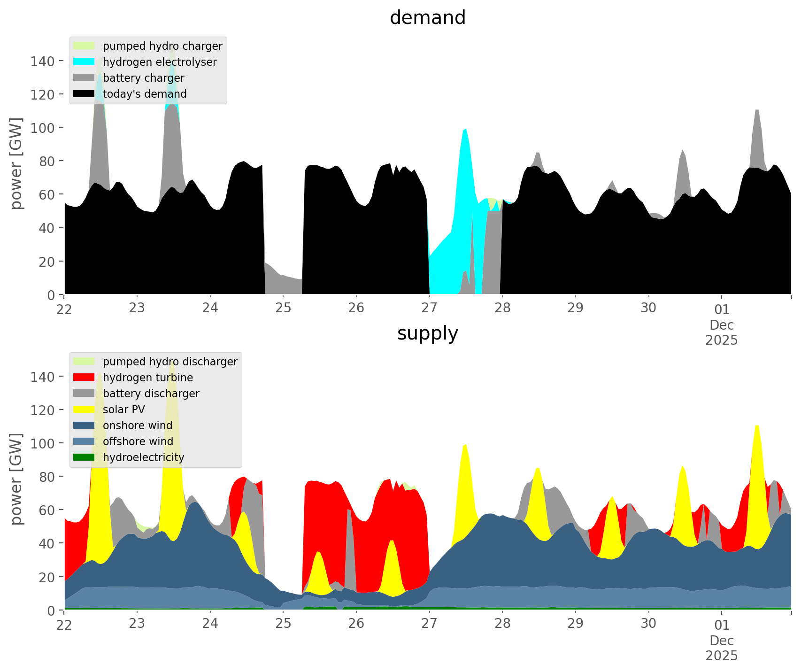
Task: Select date tick 25 on demand chart axis
Action: (x=283, y=309)
